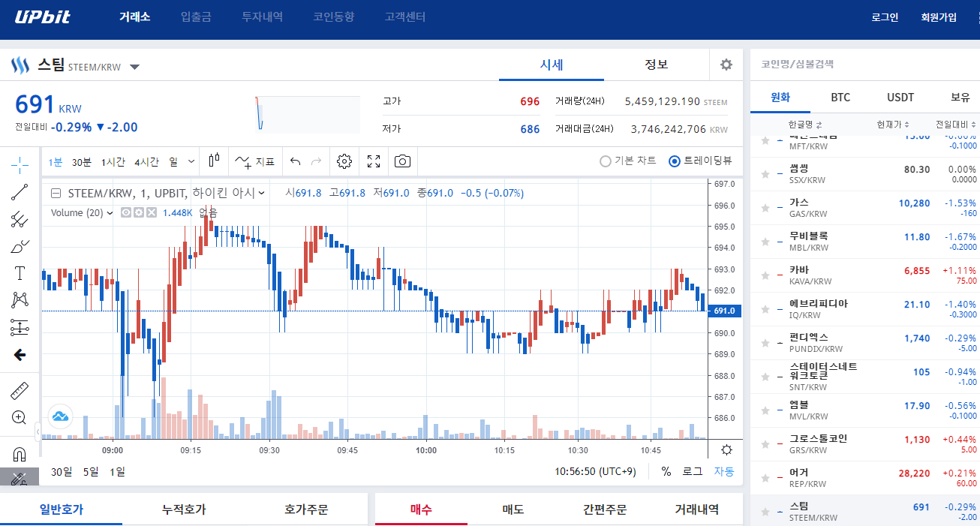
Task: Select the zoom in magnifier tool
Action: click(20, 418)
